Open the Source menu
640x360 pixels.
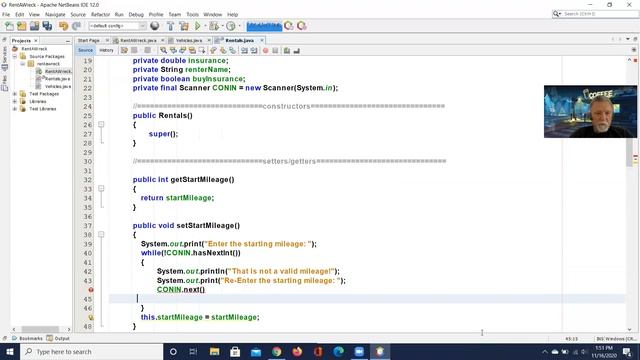tap(78, 14)
